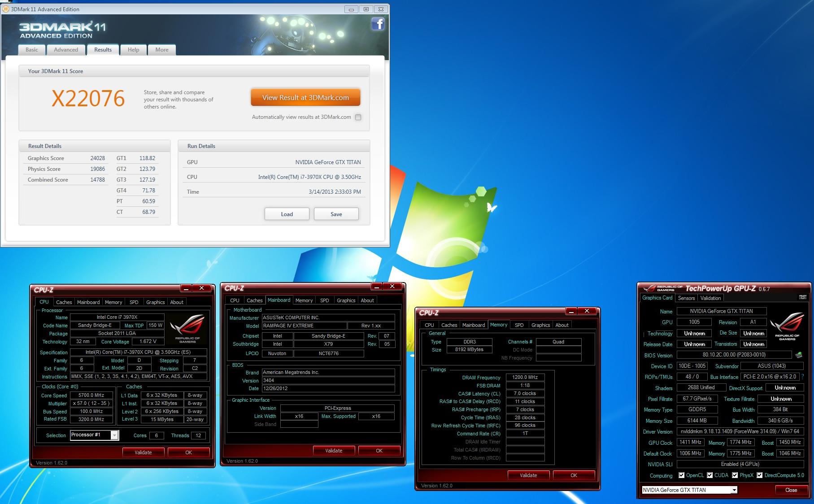
Task: Click the Save button in Run Details
Action: (336, 214)
